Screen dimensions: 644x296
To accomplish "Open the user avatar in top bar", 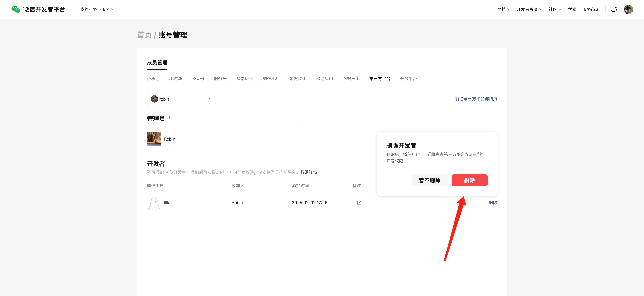I will pyautogui.click(x=628, y=9).
